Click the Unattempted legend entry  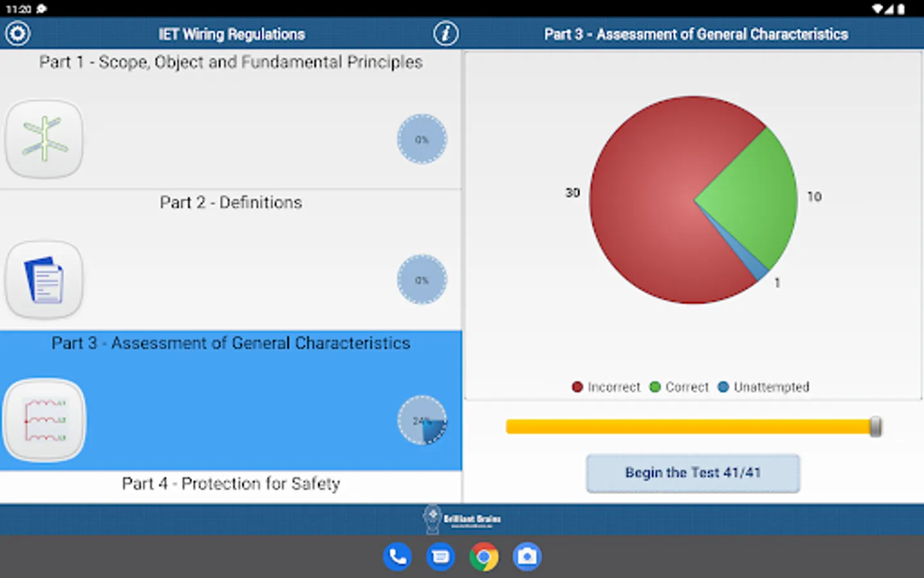point(764,387)
